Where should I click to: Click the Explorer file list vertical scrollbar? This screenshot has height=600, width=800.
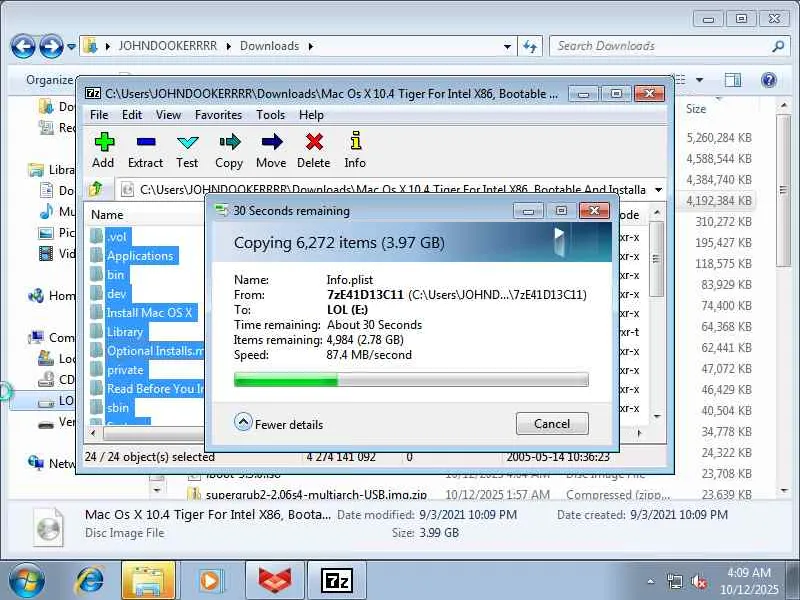783,190
